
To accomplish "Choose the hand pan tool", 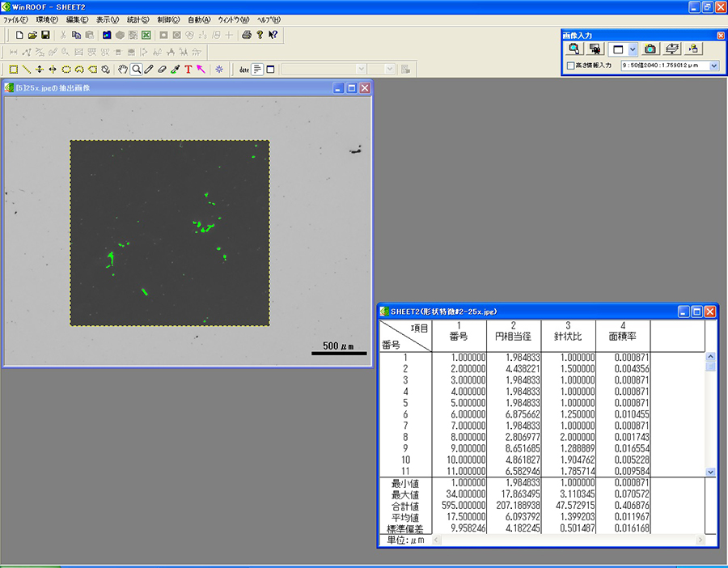I will [x=123, y=70].
